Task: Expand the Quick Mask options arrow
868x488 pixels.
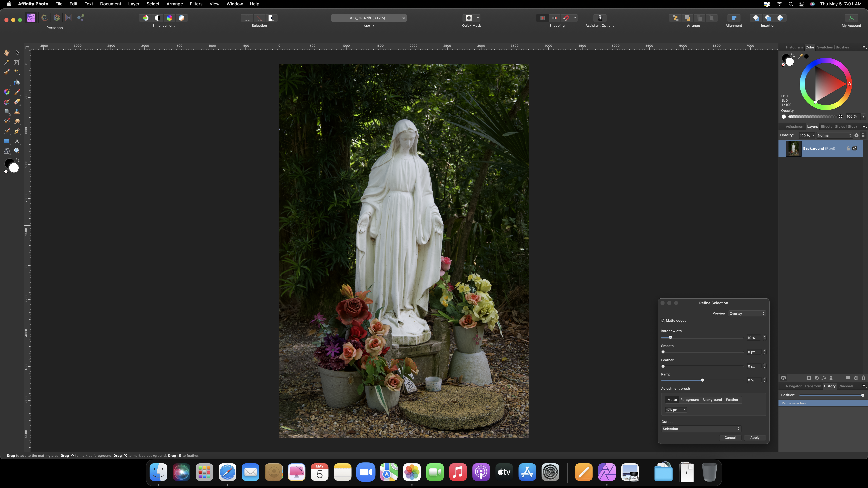Action: [x=478, y=18]
